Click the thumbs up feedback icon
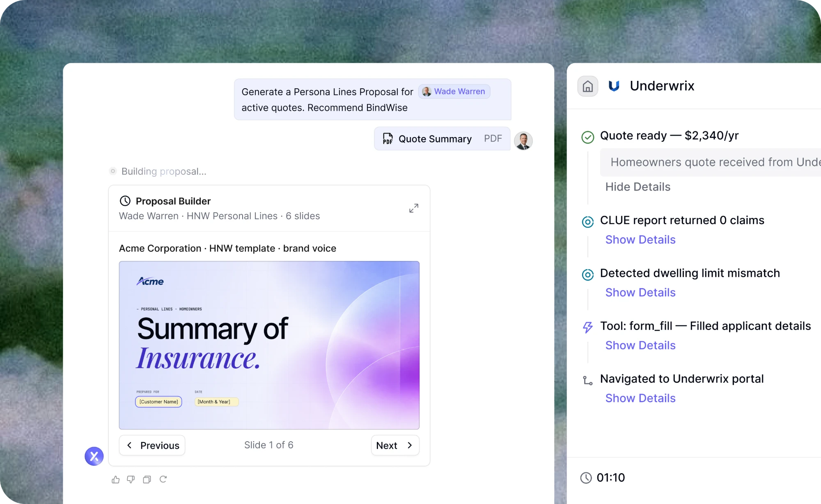This screenshot has height=504, width=821. [116, 479]
